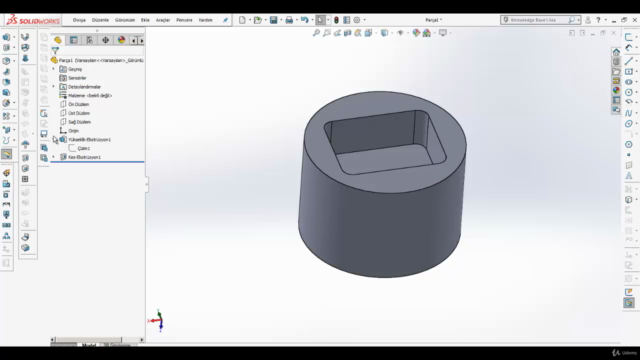This screenshot has height=360, width=640.
Task: Click the Apply Scene icon
Action: pos(427,33)
